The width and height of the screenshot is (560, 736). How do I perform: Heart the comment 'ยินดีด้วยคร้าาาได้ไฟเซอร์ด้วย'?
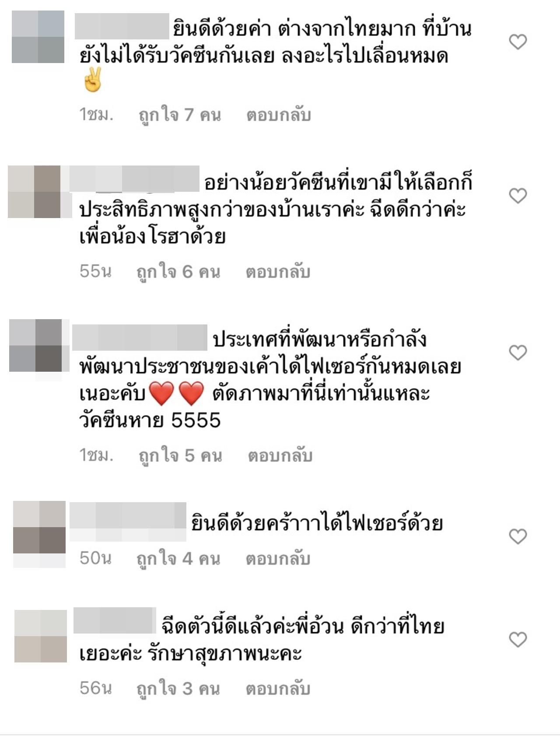pos(518,536)
